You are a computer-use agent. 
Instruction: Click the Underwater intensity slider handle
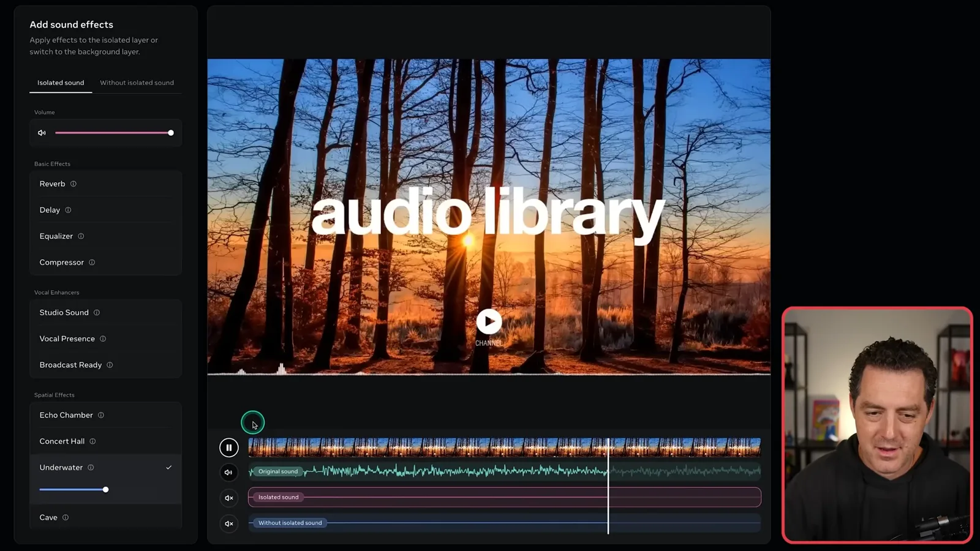[106, 490]
